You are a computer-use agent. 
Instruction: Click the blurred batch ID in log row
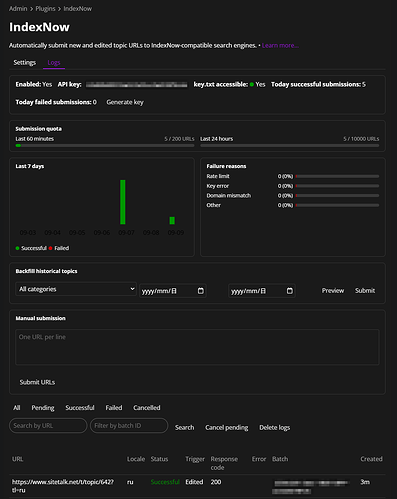[311, 487]
